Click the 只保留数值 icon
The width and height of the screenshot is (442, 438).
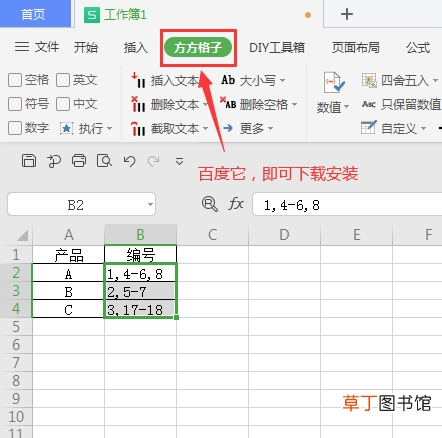click(369, 104)
